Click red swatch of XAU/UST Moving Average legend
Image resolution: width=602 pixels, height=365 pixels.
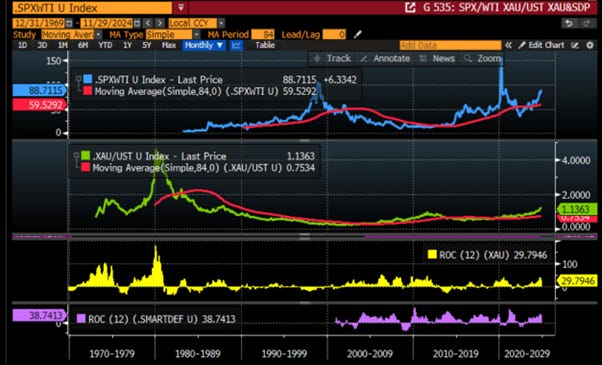86,167
